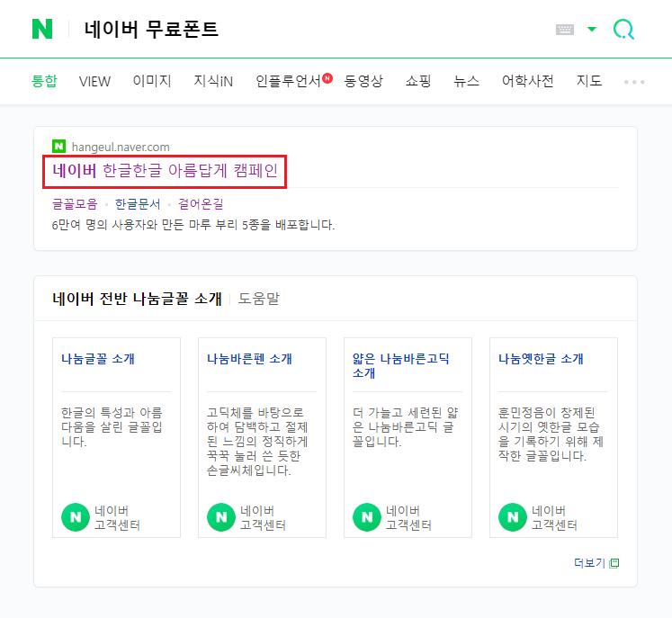
Task: Open the virtual keyboard icon in search bar
Action: pos(564,30)
